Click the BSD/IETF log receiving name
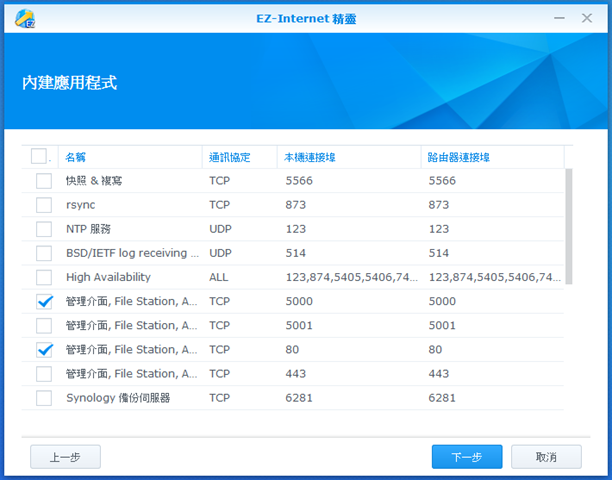Viewport: 612px width, 480px height. click(x=132, y=253)
